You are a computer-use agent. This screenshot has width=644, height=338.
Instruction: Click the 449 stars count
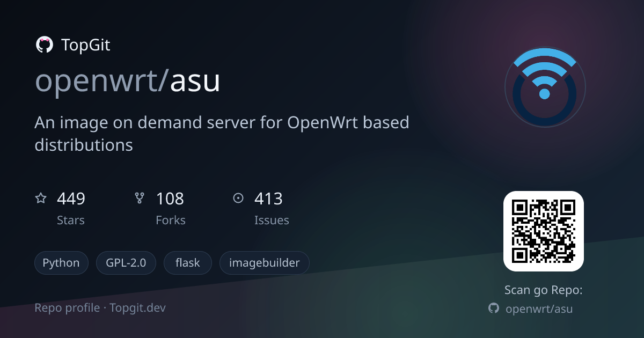71,199
